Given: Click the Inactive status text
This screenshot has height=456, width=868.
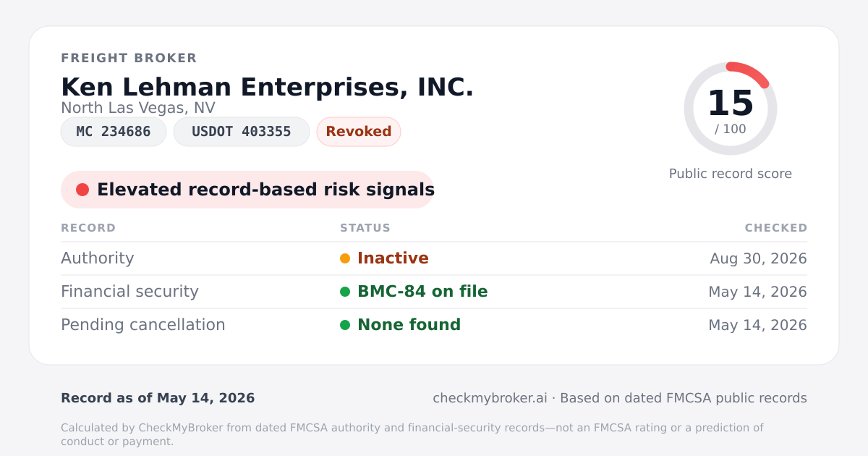Looking at the screenshot, I should pyautogui.click(x=393, y=258).
